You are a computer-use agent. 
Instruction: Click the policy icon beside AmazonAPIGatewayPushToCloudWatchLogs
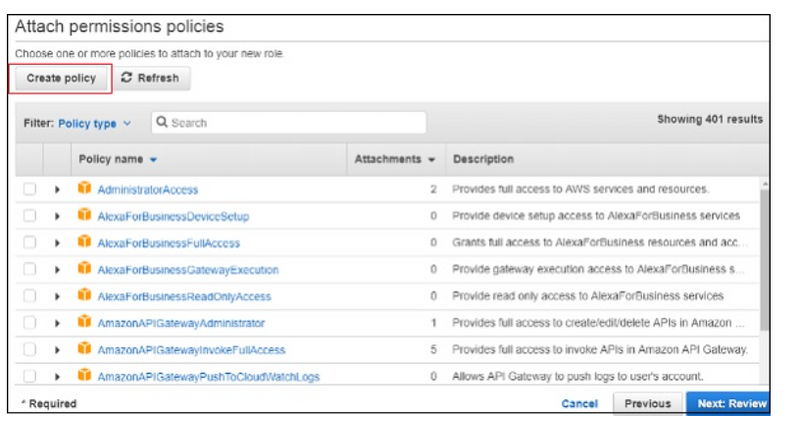(84, 376)
